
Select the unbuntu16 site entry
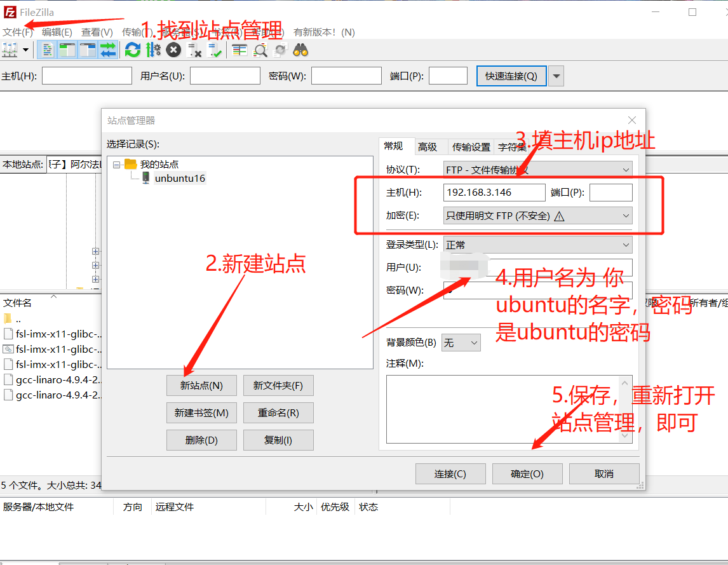click(180, 179)
